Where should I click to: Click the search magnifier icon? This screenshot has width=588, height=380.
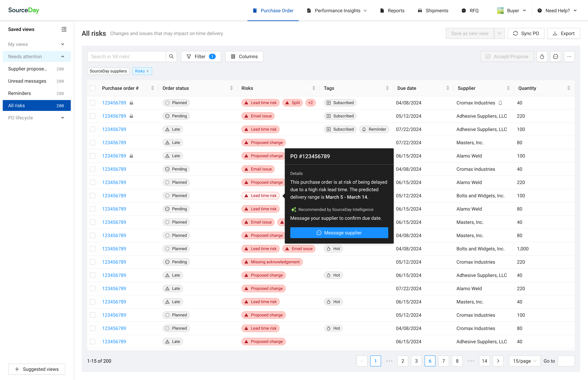pos(171,56)
